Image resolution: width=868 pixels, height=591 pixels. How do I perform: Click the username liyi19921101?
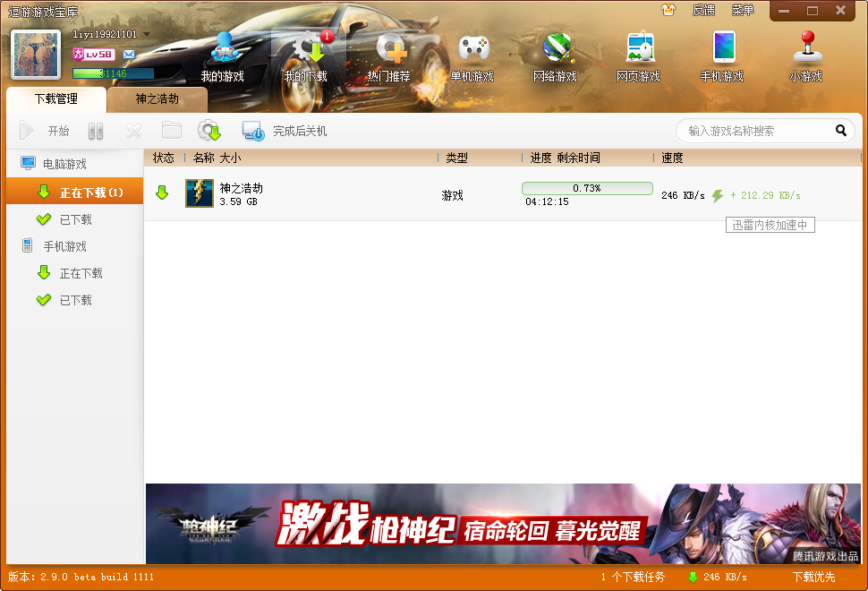coord(105,34)
